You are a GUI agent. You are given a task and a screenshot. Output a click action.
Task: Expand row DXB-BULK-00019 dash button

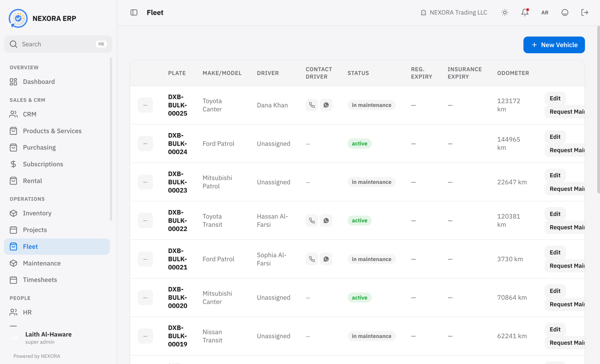point(145,336)
